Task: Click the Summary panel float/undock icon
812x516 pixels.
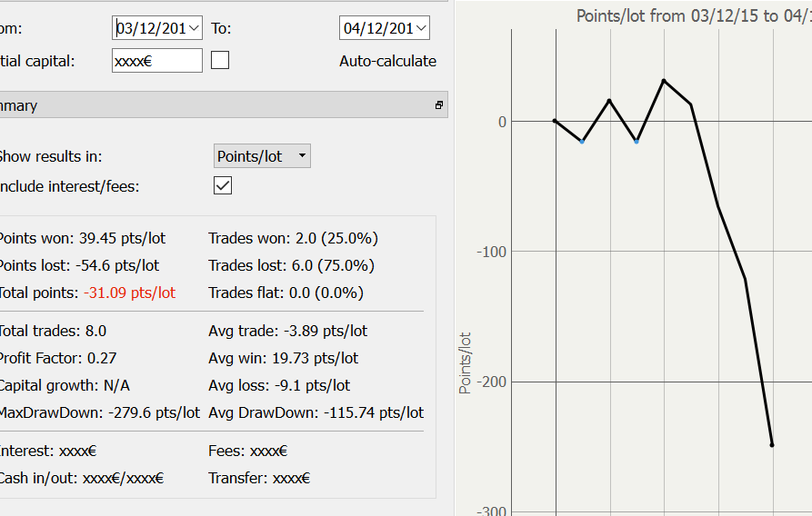Action: pyautogui.click(x=439, y=105)
